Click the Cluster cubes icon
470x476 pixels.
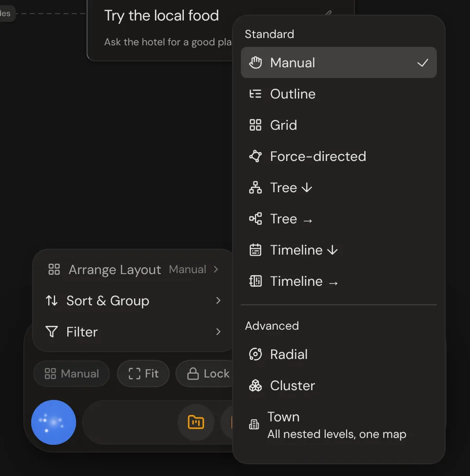click(x=255, y=386)
